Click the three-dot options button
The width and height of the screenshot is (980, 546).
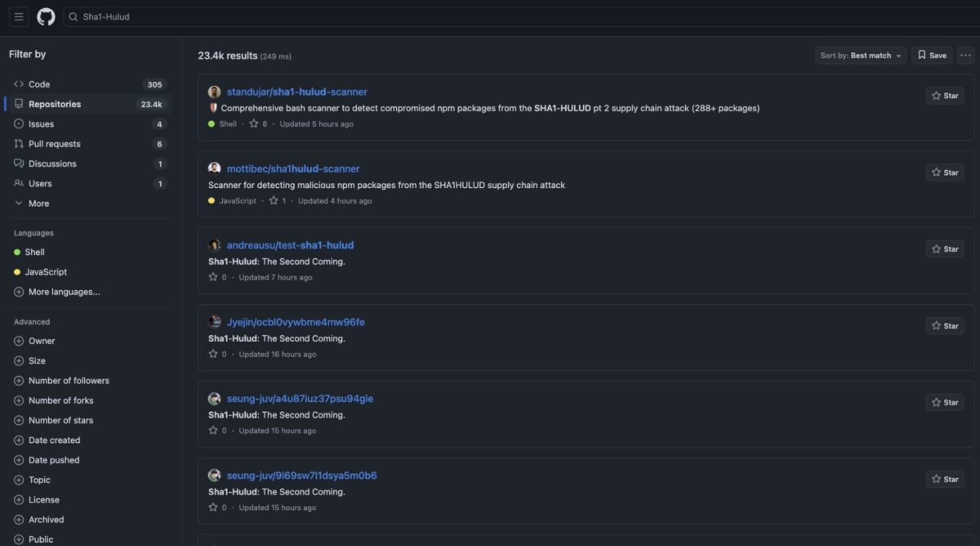coord(965,56)
